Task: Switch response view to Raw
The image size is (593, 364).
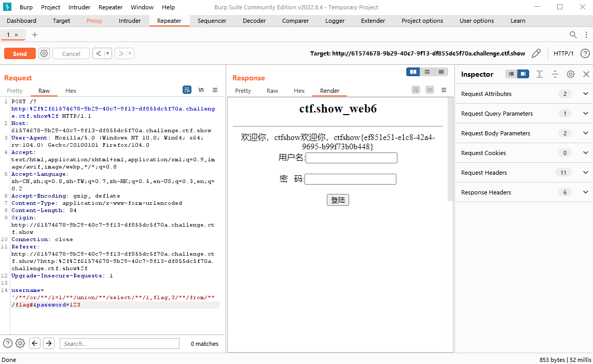Action: click(272, 91)
